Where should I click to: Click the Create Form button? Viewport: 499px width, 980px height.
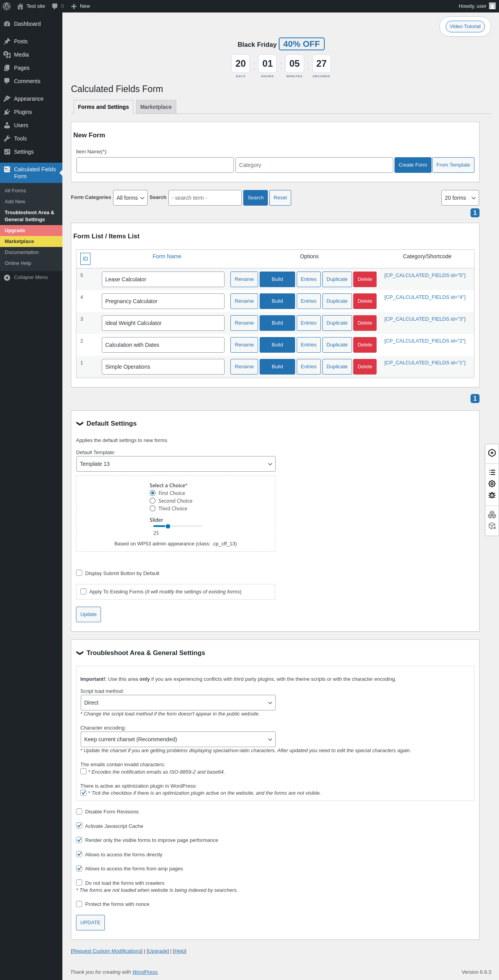click(413, 165)
